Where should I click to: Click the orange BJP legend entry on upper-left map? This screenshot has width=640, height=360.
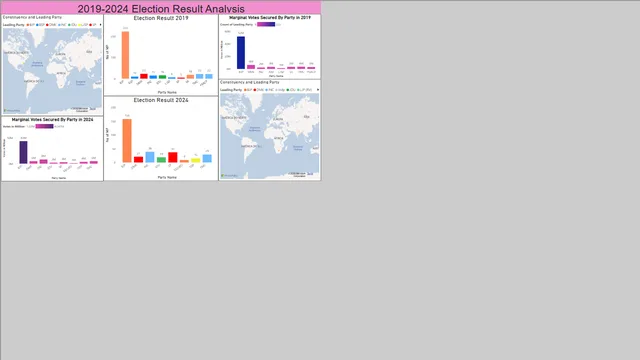pos(31,25)
